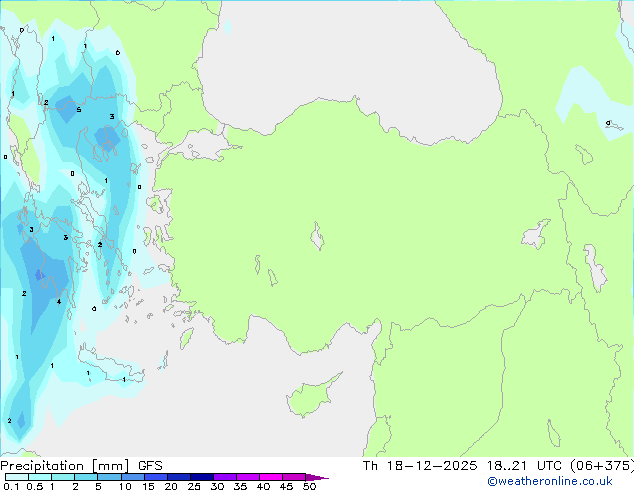This screenshot has height=490, width=634.
Task: Click the 5–10 mm legend swatch
Action: point(109,477)
